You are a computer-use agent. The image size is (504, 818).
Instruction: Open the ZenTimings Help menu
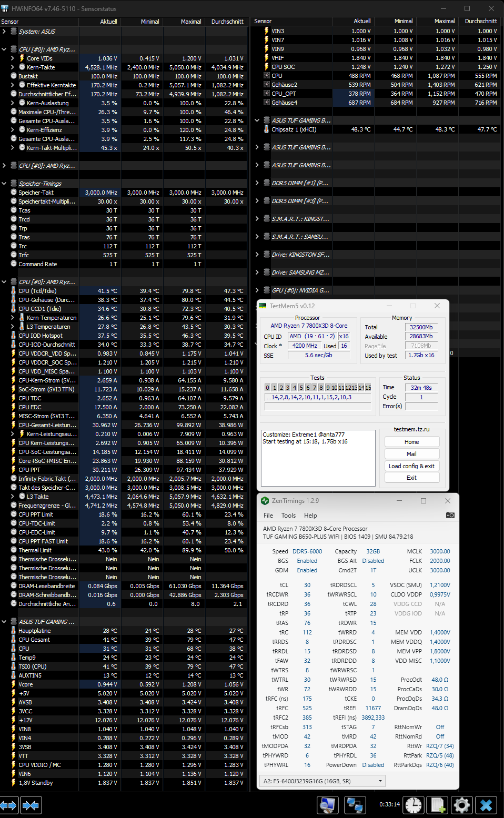coord(310,516)
